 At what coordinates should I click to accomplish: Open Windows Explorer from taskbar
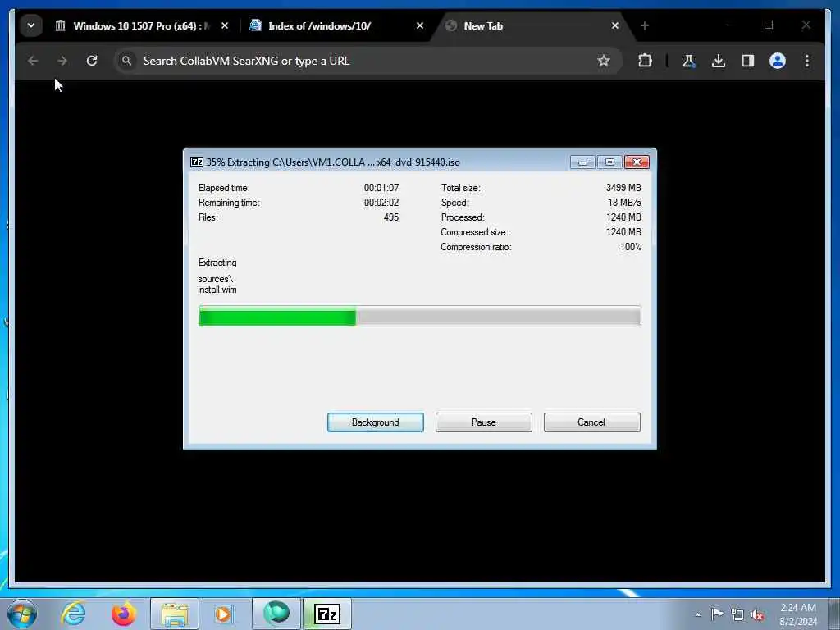coord(175,614)
